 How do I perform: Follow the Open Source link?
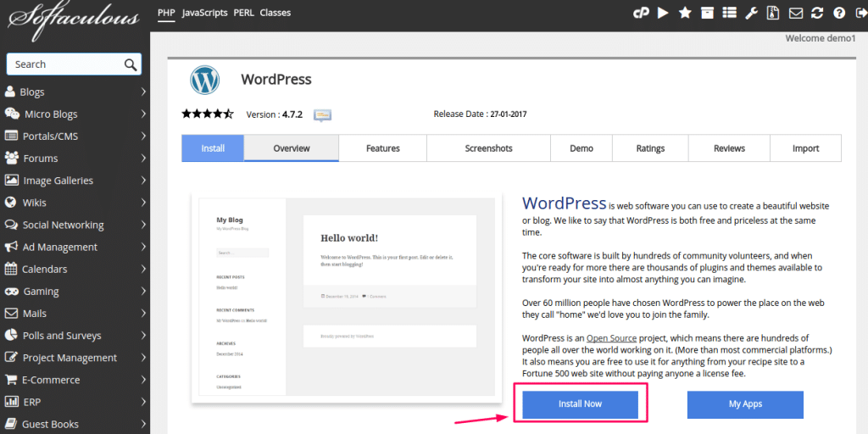(611, 337)
